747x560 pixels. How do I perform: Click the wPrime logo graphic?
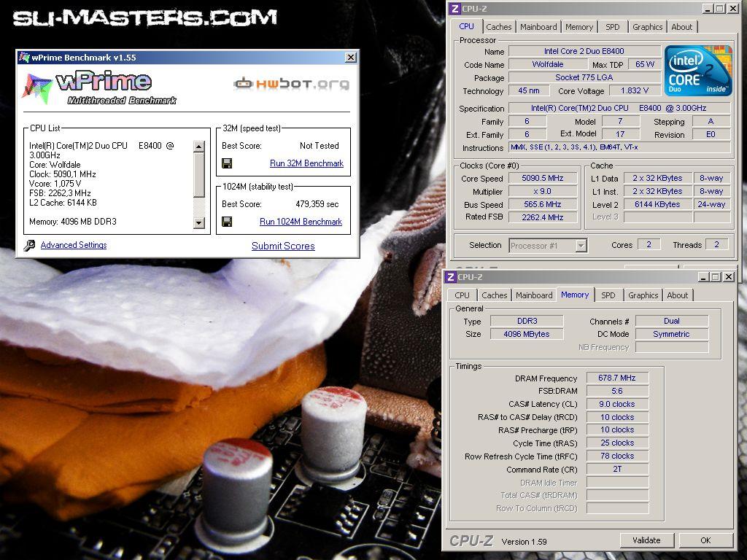point(100,88)
